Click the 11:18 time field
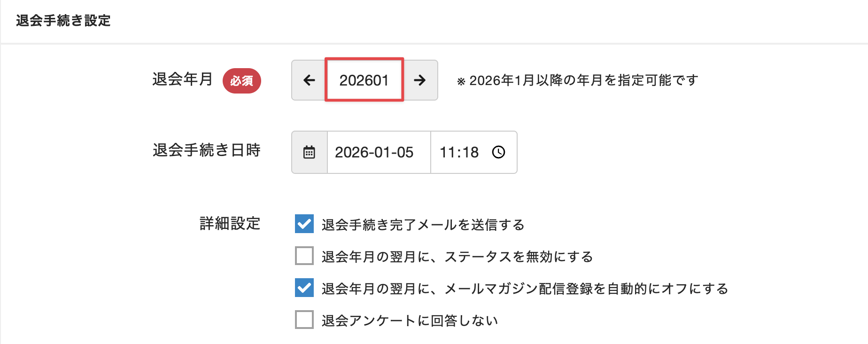 click(x=459, y=152)
